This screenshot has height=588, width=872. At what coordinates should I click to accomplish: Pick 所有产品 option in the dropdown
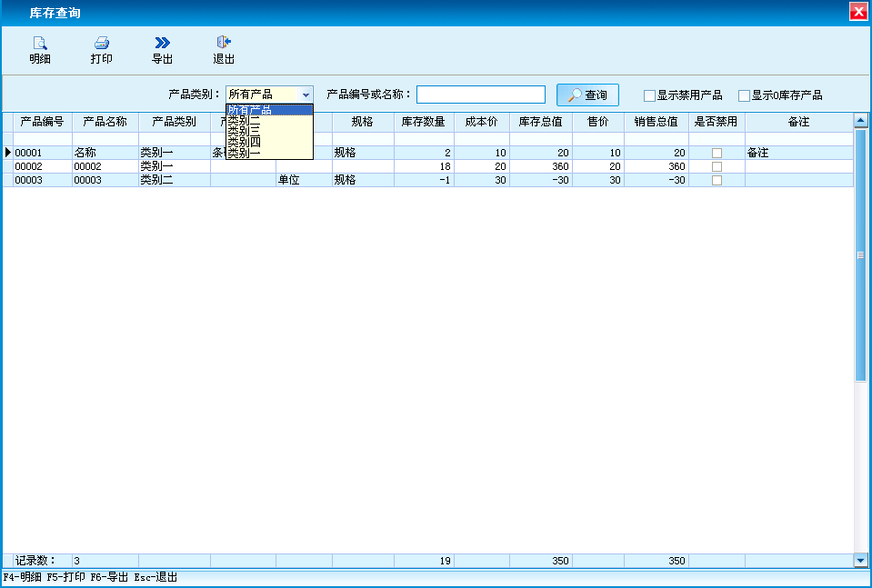251,110
